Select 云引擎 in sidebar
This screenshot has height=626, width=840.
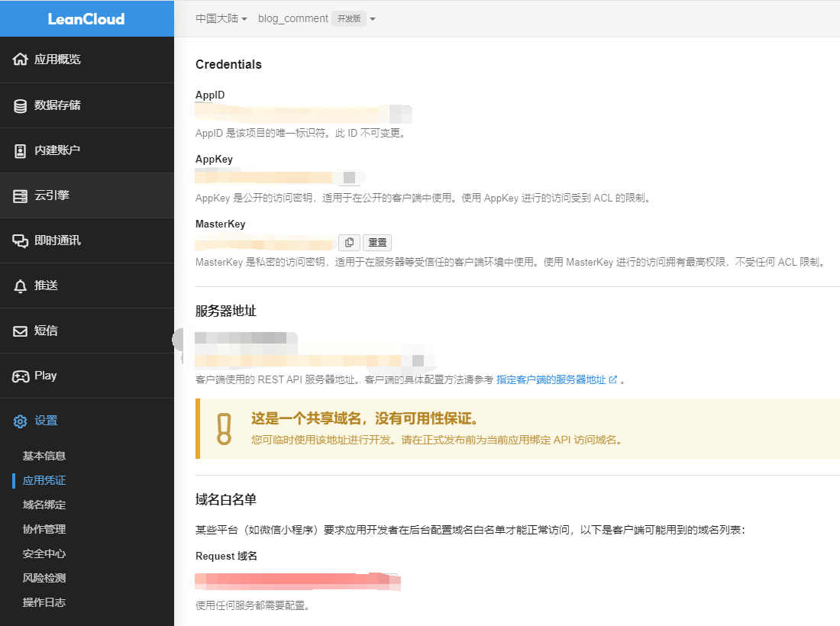pyautogui.click(x=87, y=195)
